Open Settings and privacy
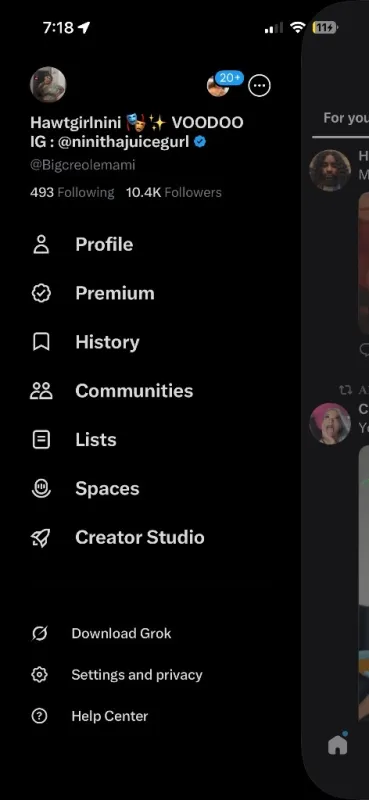 (117, 675)
